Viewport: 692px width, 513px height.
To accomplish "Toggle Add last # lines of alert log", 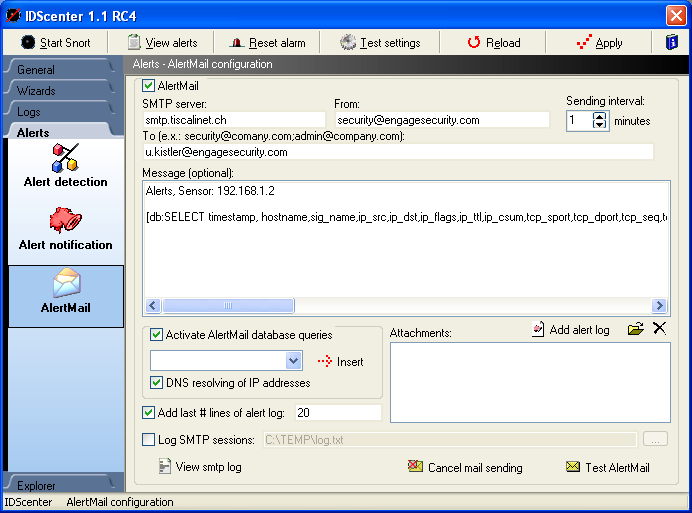I will pyautogui.click(x=148, y=413).
